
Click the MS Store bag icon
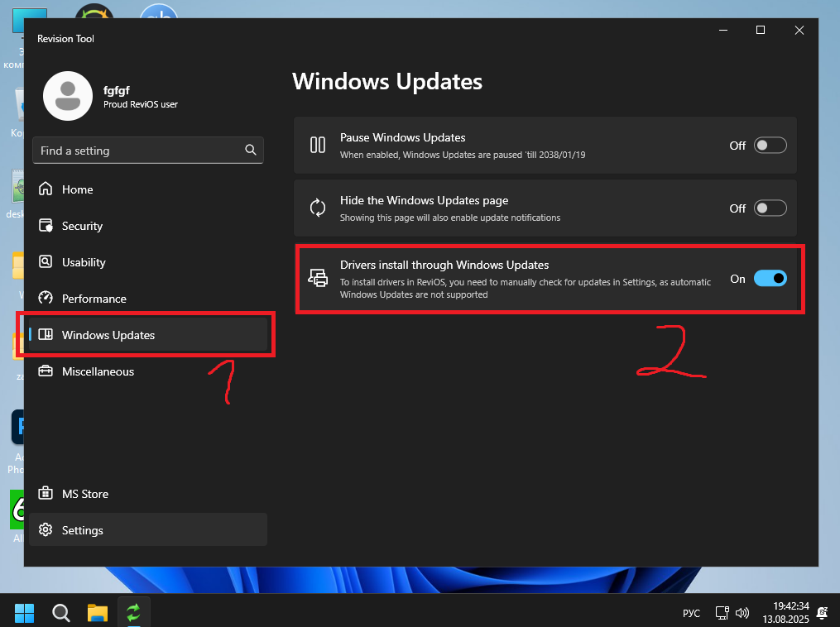click(46, 493)
